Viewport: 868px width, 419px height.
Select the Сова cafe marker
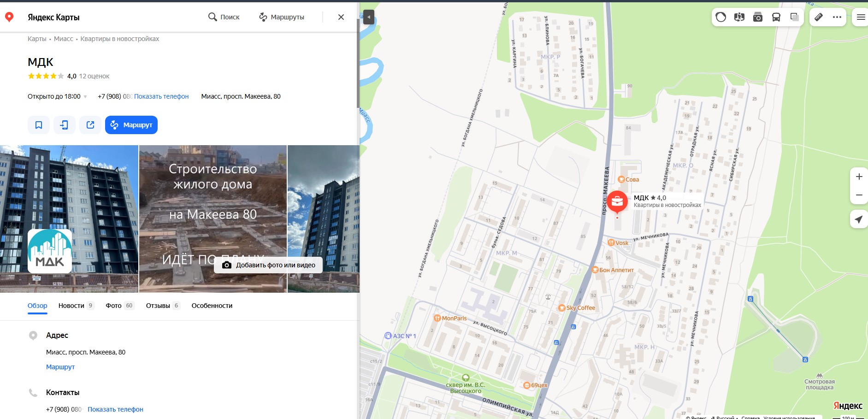click(x=628, y=179)
